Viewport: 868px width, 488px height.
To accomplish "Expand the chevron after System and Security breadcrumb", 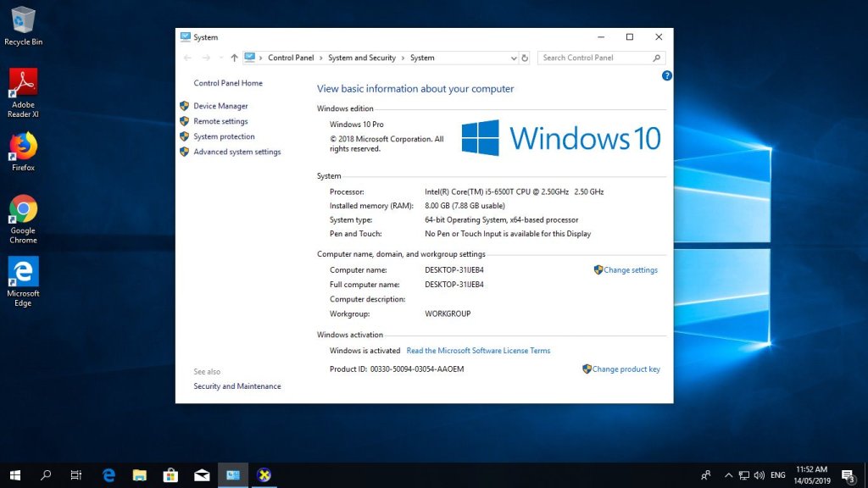I will click(403, 58).
